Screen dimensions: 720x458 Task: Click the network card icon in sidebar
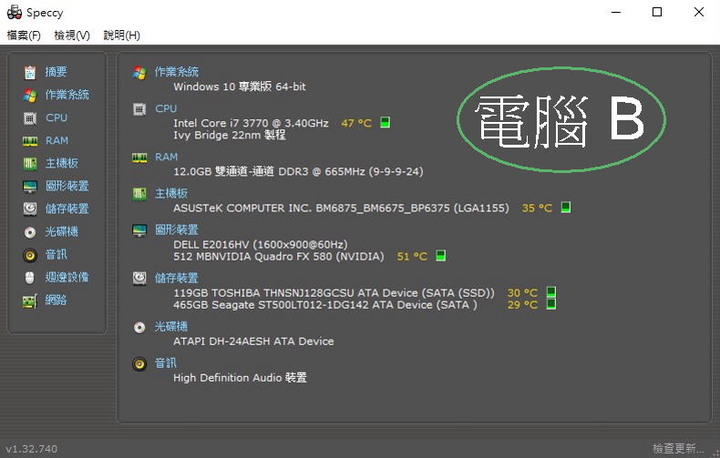tap(30, 300)
